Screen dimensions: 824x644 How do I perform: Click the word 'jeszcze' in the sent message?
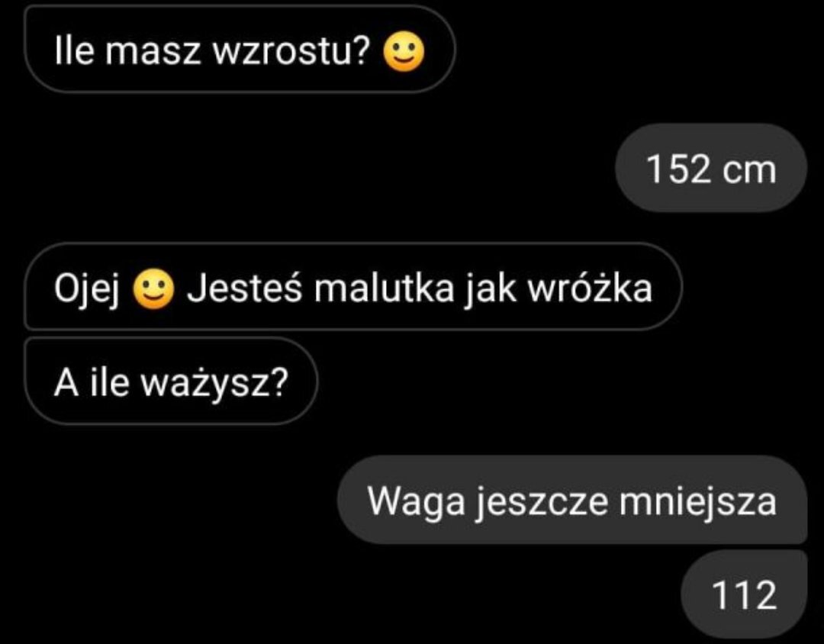click(542, 503)
